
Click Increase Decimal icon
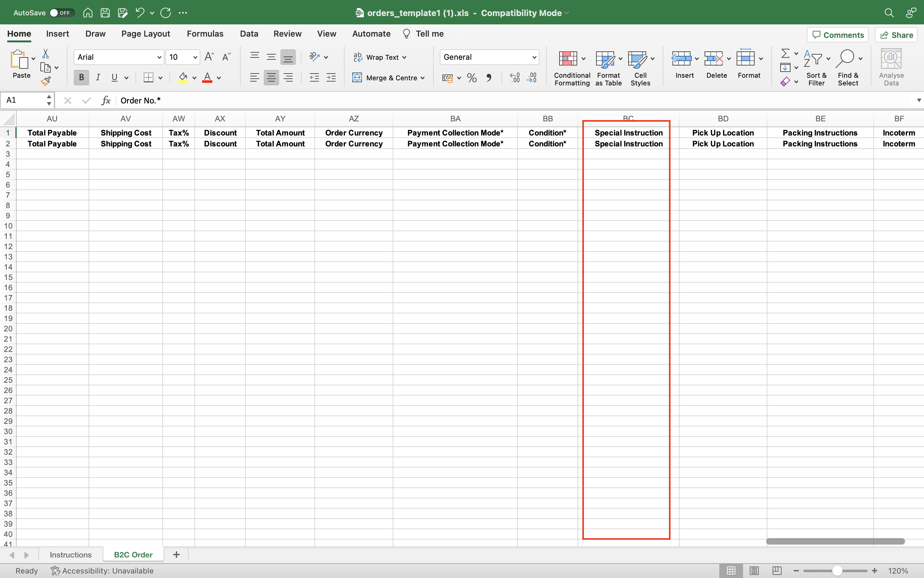pyautogui.click(x=515, y=78)
